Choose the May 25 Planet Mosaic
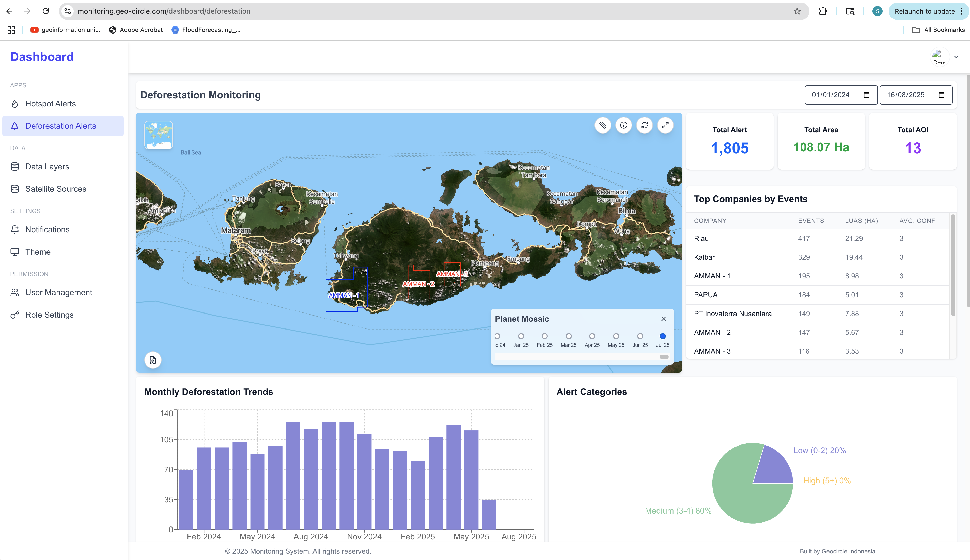970x560 pixels. pos(616,336)
